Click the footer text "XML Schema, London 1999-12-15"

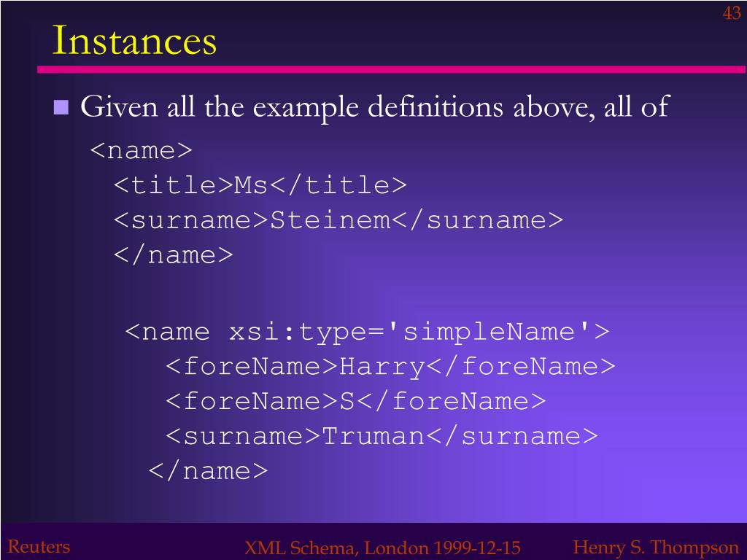382,548
